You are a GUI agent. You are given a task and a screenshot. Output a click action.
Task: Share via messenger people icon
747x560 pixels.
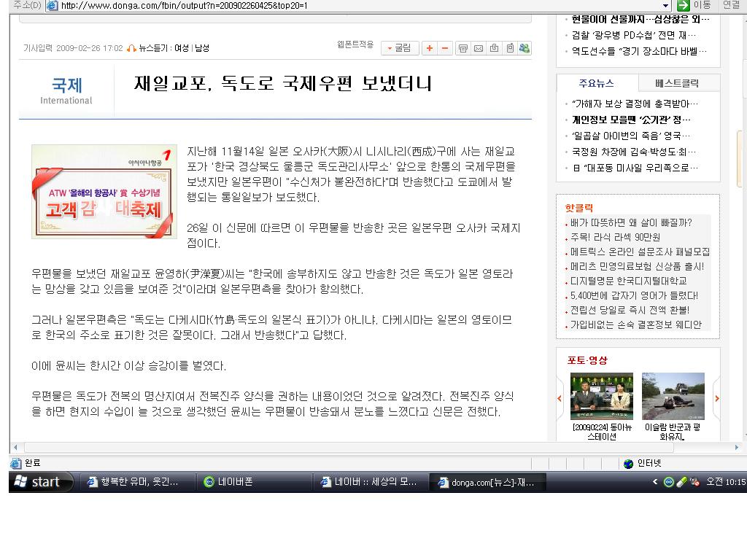pos(525,48)
